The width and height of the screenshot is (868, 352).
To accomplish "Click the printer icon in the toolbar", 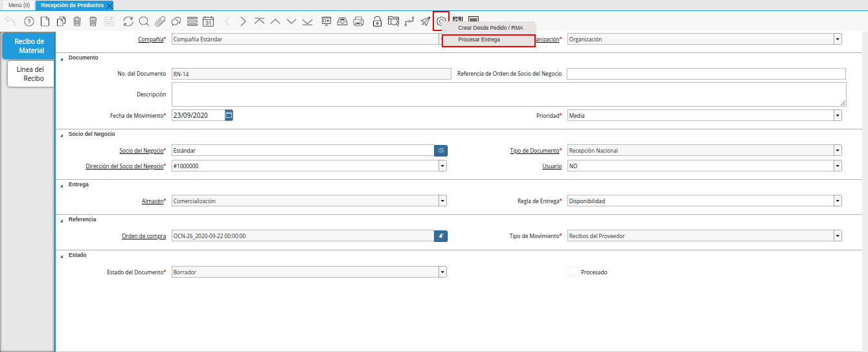I will point(358,21).
